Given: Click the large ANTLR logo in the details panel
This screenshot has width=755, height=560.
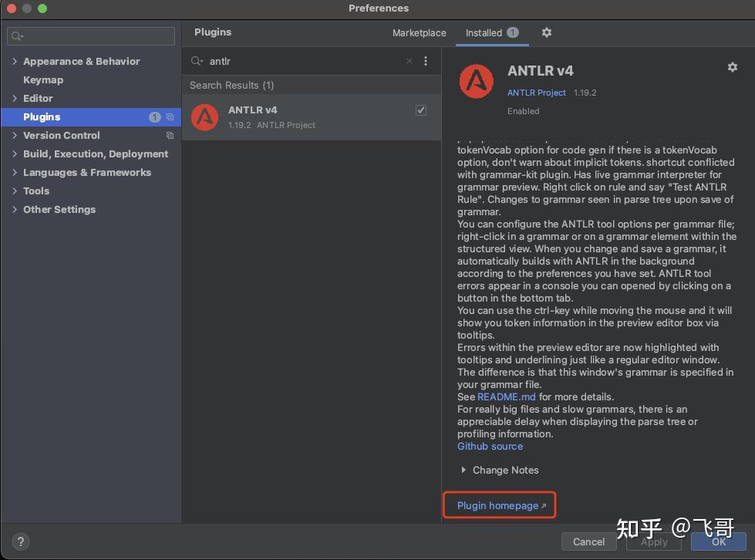Looking at the screenshot, I should (476, 80).
